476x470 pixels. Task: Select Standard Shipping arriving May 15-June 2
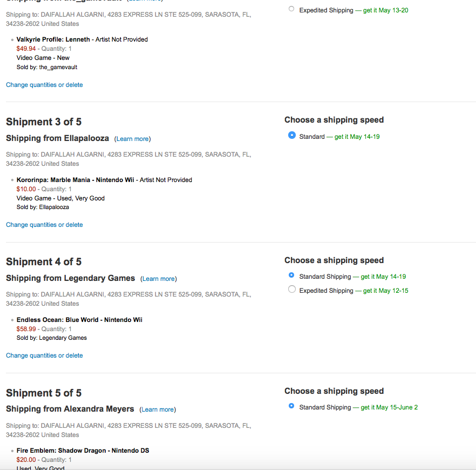click(292, 406)
